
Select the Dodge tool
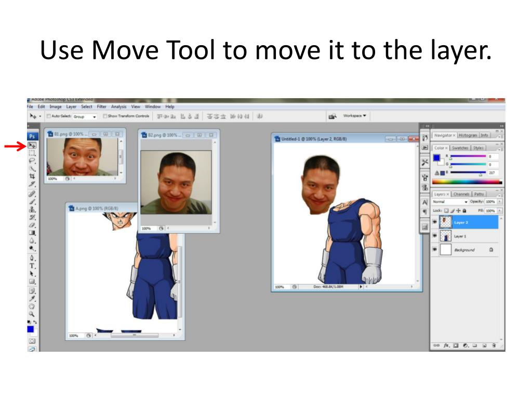point(32,248)
